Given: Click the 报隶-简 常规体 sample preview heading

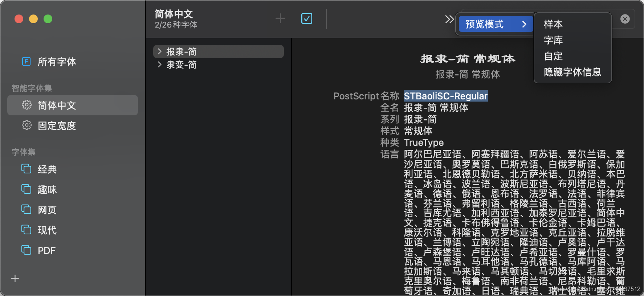Looking at the screenshot, I should [468, 59].
